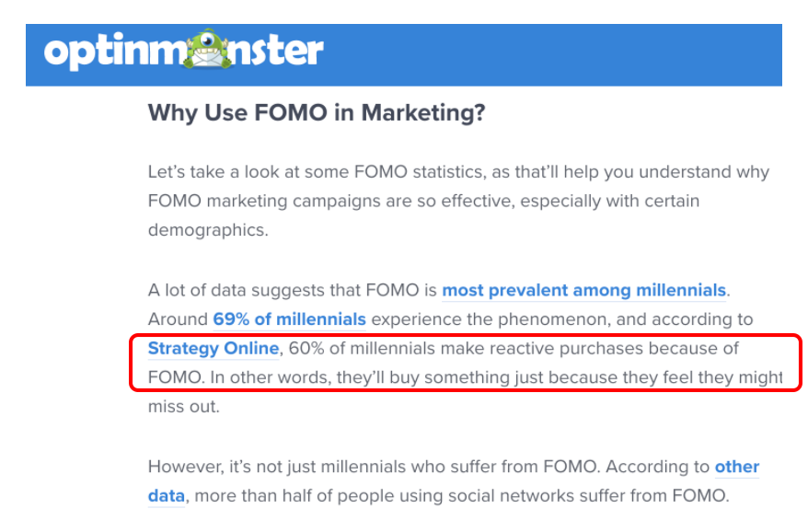The image size is (808, 532).
Task: Click the empty blue header banner area
Action: click(551, 54)
